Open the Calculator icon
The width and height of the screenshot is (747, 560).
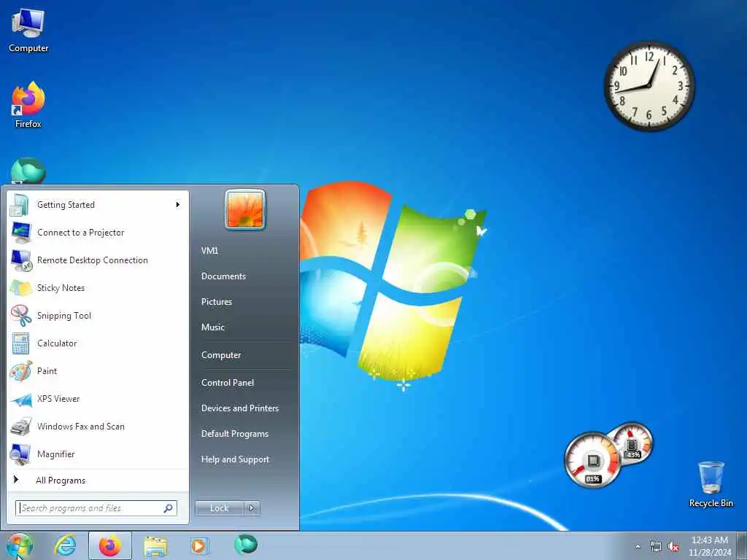21,343
